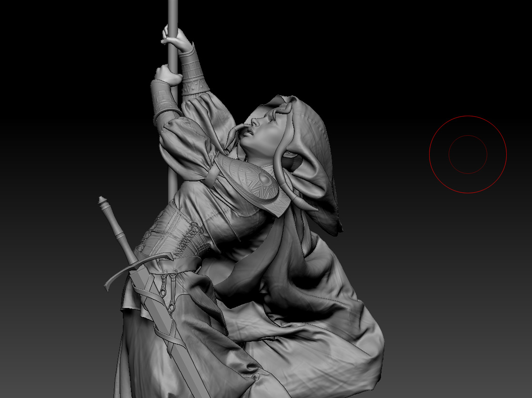Click the sword pommel tip
This screenshot has width=532, height=398.
pyautogui.click(x=102, y=199)
